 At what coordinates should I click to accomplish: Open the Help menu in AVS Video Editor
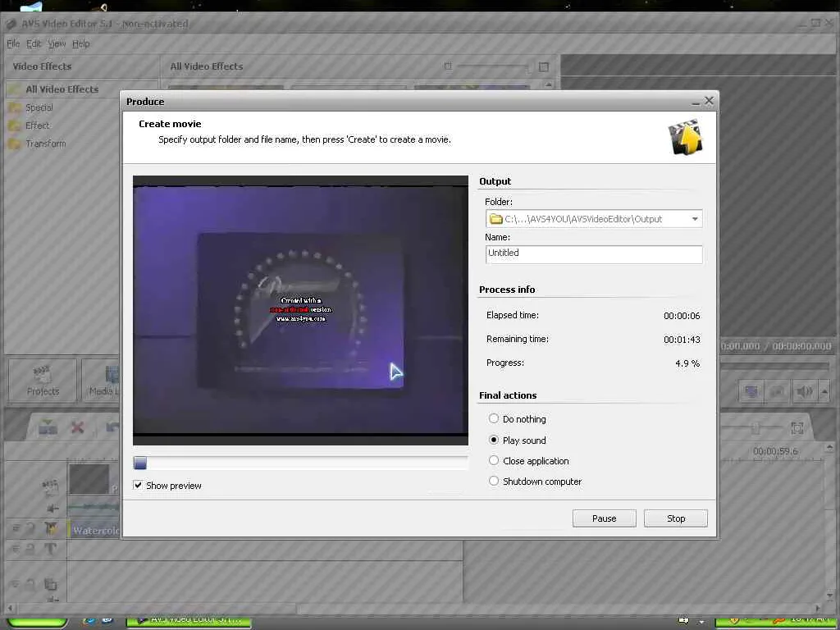tap(81, 44)
